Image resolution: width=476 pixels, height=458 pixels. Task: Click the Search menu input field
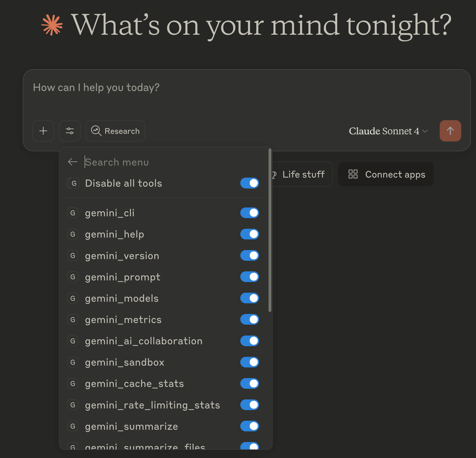pyautogui.click(x=146, y=162)
